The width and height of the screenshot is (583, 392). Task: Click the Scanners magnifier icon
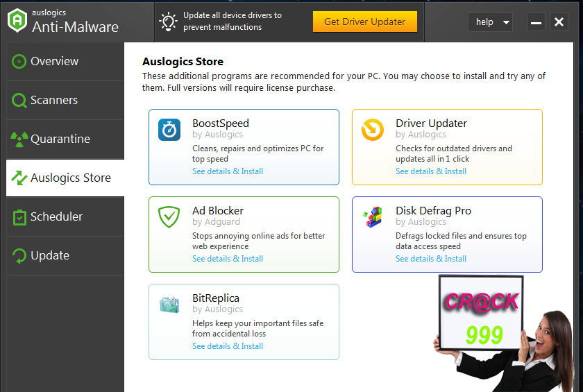[19, 101]
